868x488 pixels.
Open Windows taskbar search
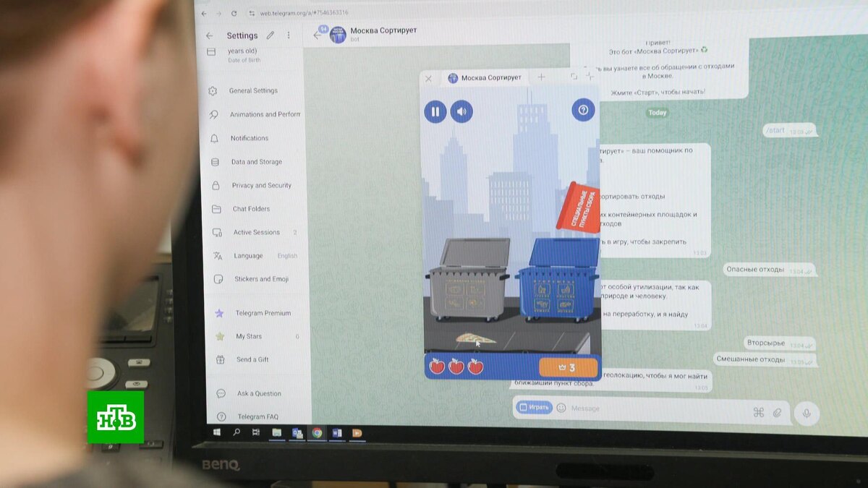pos(236,432)
